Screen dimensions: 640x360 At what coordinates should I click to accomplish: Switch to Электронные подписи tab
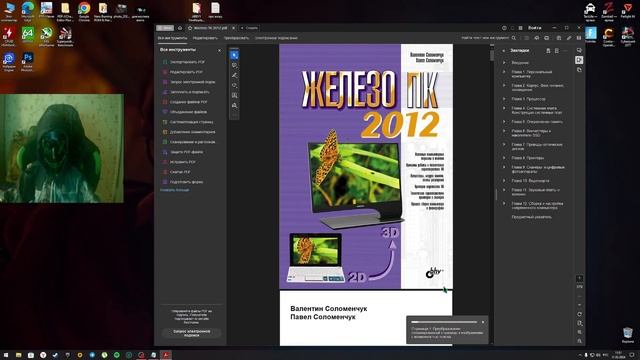pos(276,38)
